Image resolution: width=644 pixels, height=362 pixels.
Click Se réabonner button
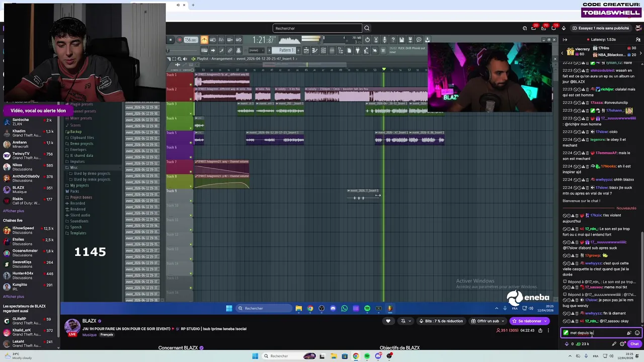[x=529, y=321]
